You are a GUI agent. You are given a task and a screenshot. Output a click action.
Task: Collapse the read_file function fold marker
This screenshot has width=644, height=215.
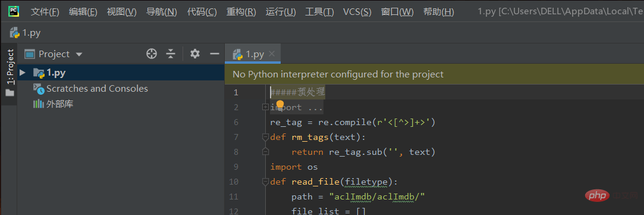(x=265, y=182)
